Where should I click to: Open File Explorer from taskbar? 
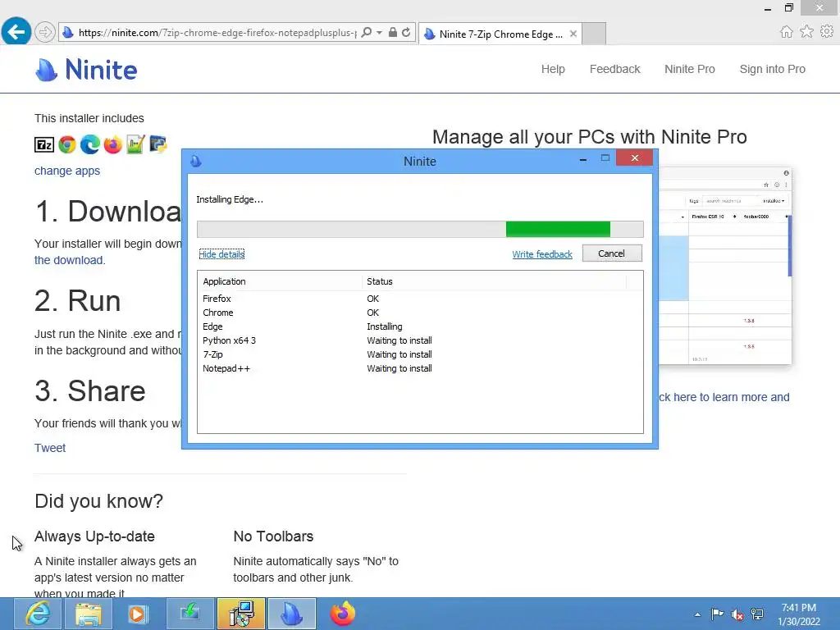[89, 614]
